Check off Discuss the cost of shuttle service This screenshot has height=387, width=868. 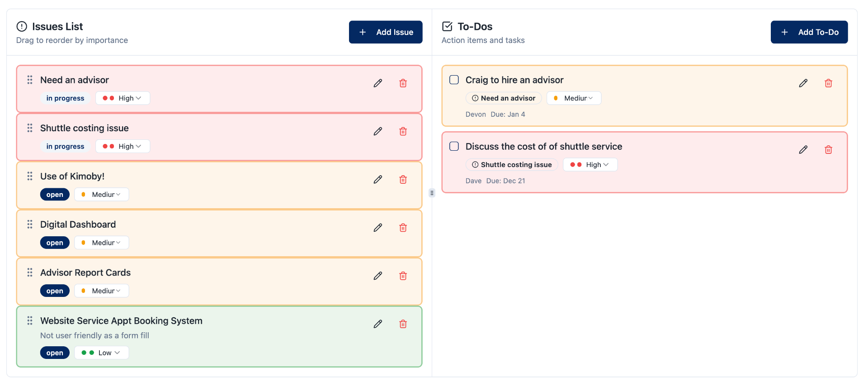[454, 146]
